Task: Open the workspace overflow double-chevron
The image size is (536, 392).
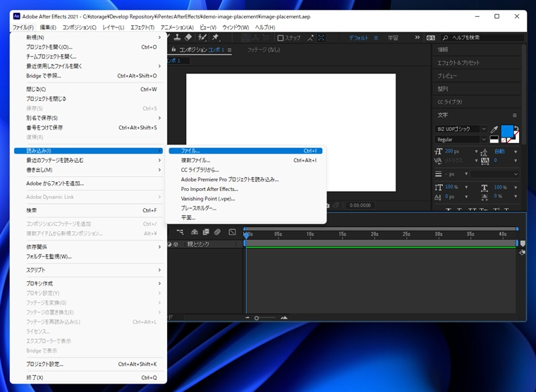Action: point(417,37)
